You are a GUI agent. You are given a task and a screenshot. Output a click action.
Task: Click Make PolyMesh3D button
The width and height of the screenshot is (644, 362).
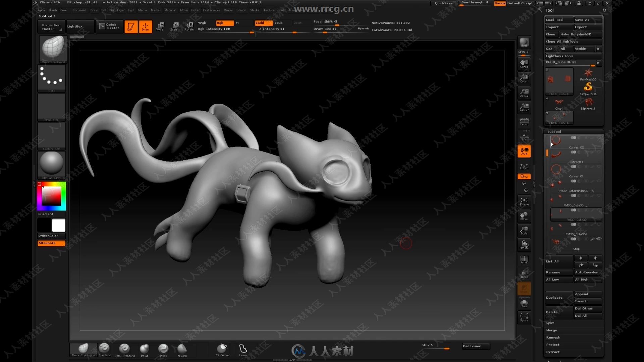coord(581,34)
